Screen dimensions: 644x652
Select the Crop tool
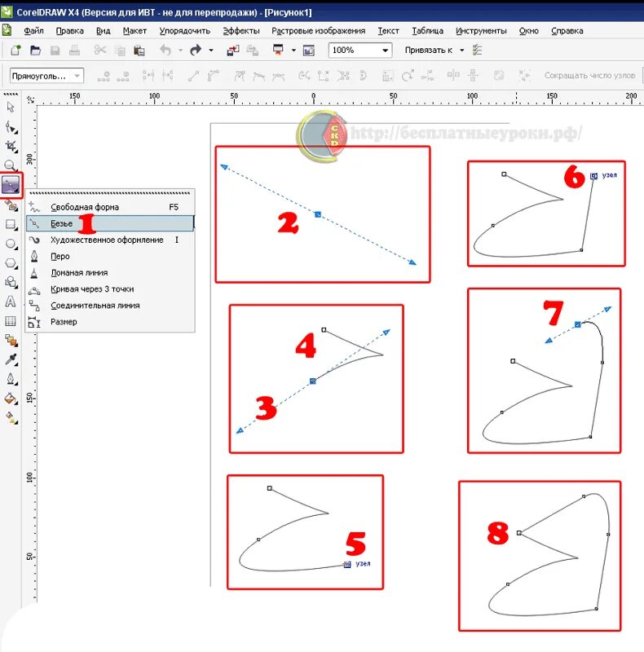coord(11,146)
